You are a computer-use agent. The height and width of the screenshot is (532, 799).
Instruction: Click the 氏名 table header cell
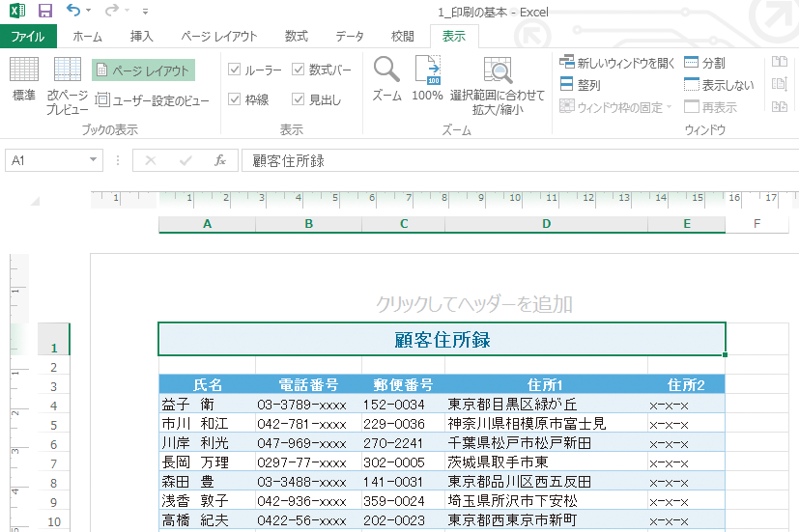[207, 384]
